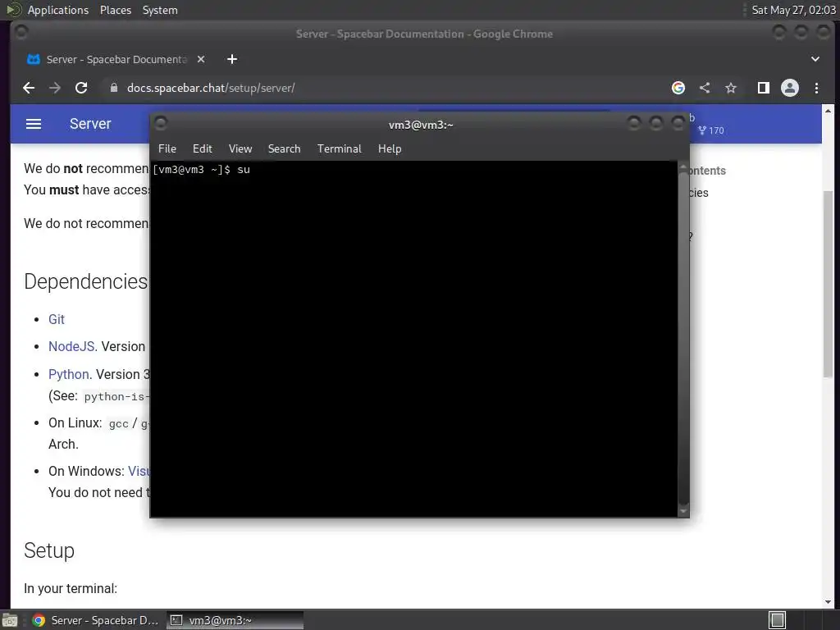Open the terminal Search menu

pos(284,148)
